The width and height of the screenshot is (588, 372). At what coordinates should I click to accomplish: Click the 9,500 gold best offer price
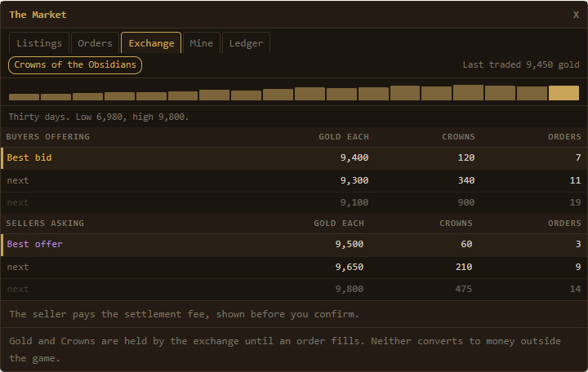350,244
